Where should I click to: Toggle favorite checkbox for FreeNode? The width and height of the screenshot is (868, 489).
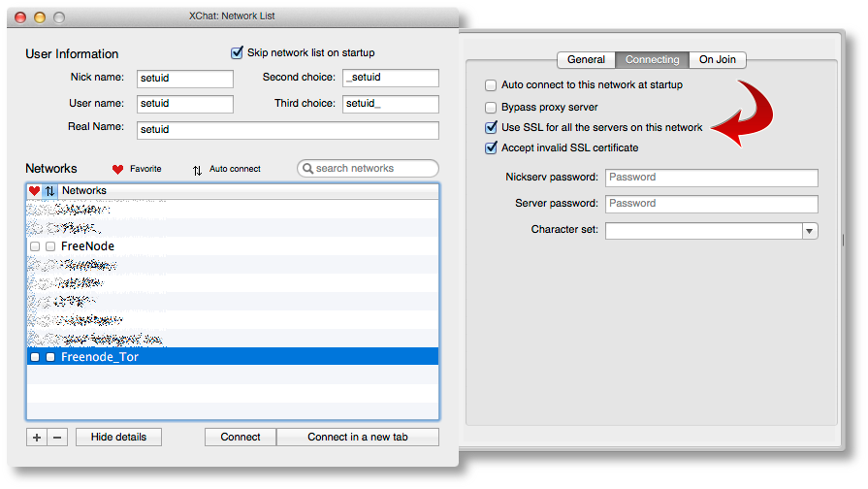point(35,246)
